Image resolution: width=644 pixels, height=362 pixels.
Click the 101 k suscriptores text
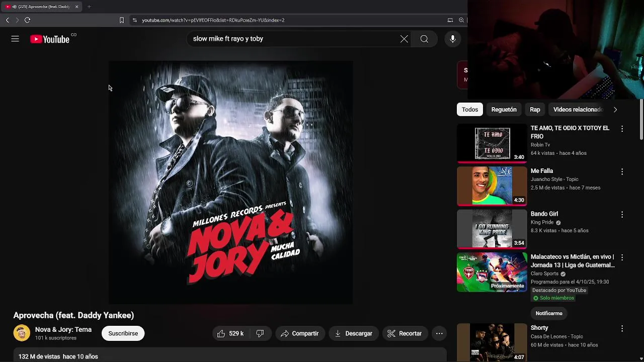(56, 338)
